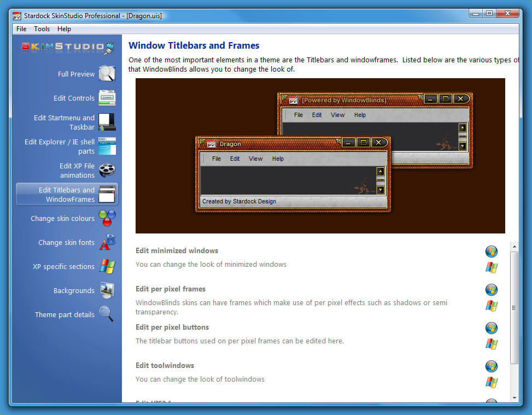Click the Backgrounds monitor icon

coord(107,290)
